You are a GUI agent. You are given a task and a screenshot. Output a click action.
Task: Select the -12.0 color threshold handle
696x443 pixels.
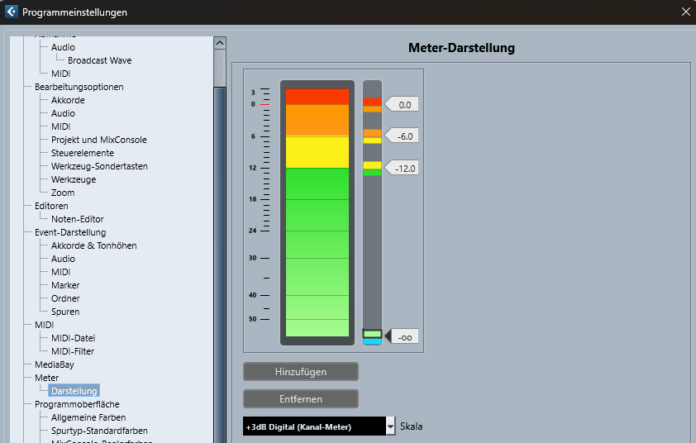tap(401, 168)
